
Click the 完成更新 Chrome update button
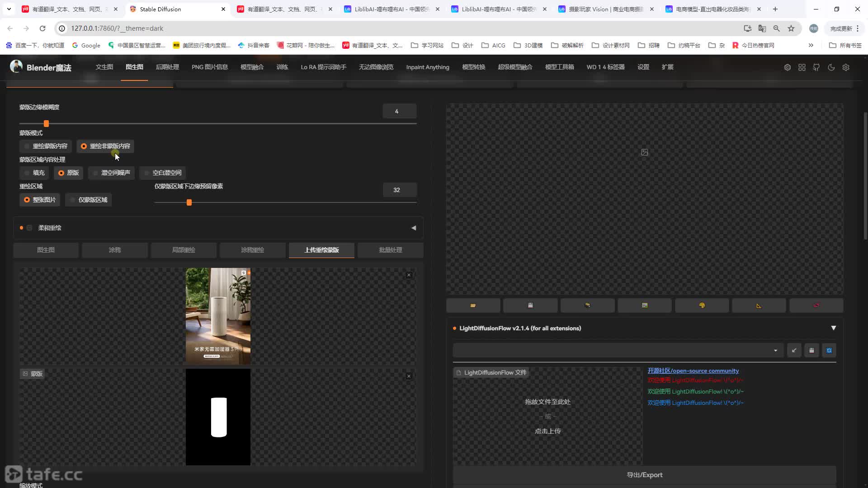[x=841, y=28]
